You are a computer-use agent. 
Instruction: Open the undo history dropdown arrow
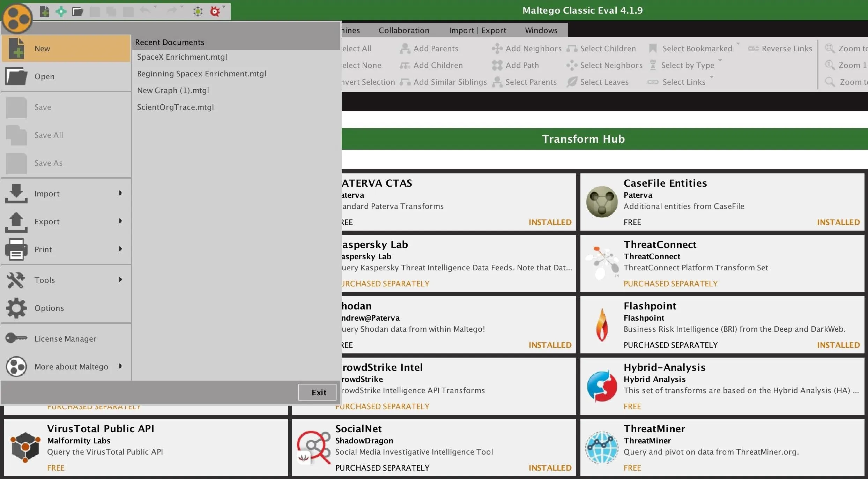coord(155,7)
